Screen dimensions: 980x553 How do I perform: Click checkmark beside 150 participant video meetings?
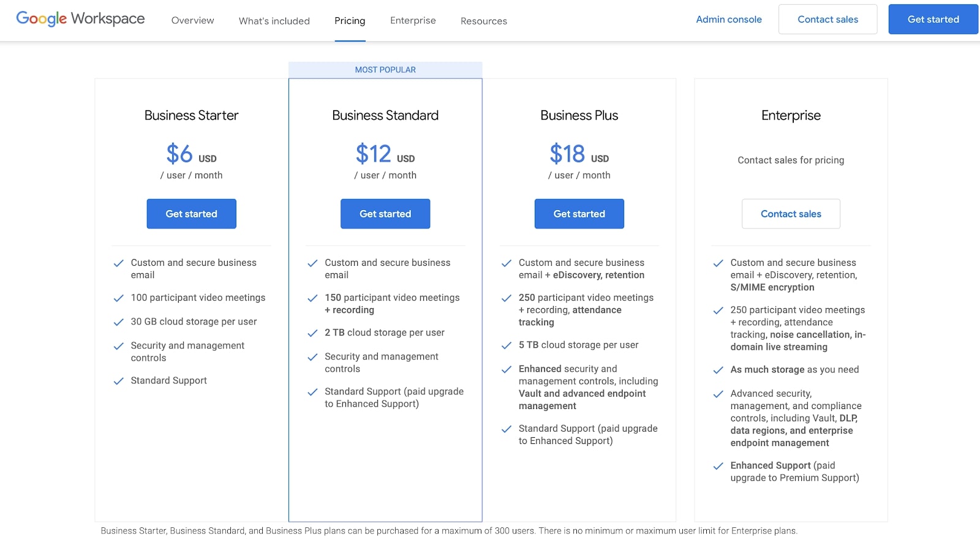[x=312, y=298]
